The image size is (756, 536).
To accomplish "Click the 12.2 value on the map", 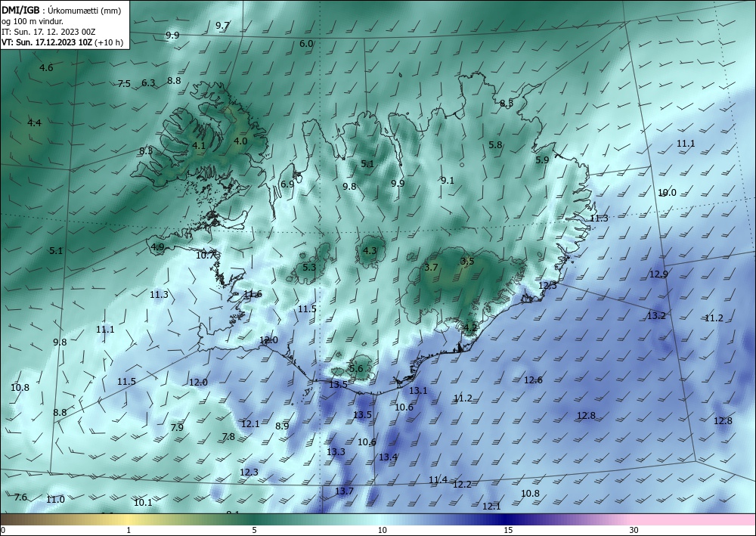I will coord(462,485).
